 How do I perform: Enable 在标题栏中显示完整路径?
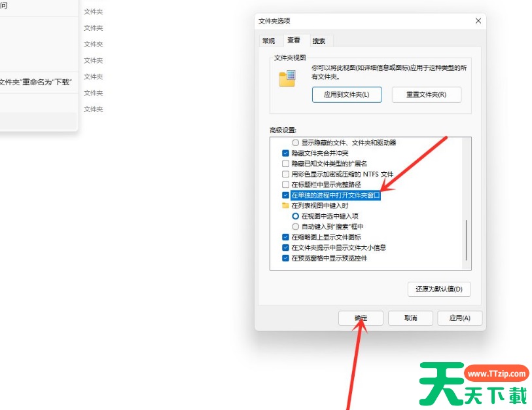coord(285,185)
